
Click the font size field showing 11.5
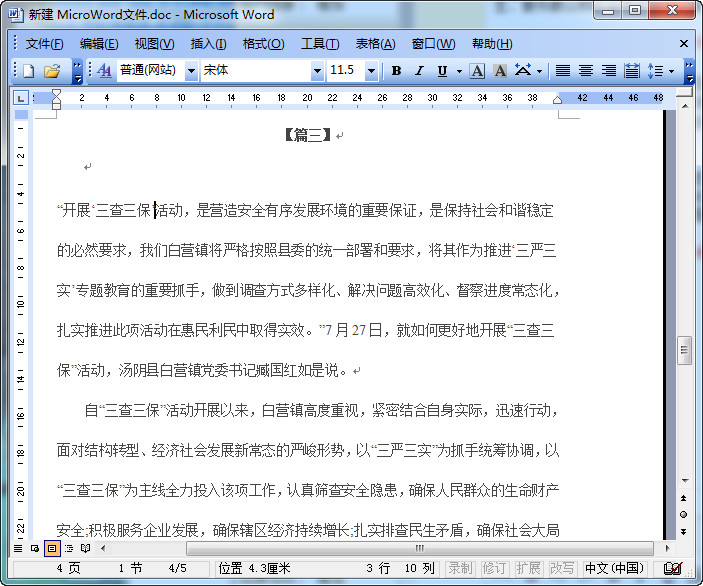(x=346, y=70)
